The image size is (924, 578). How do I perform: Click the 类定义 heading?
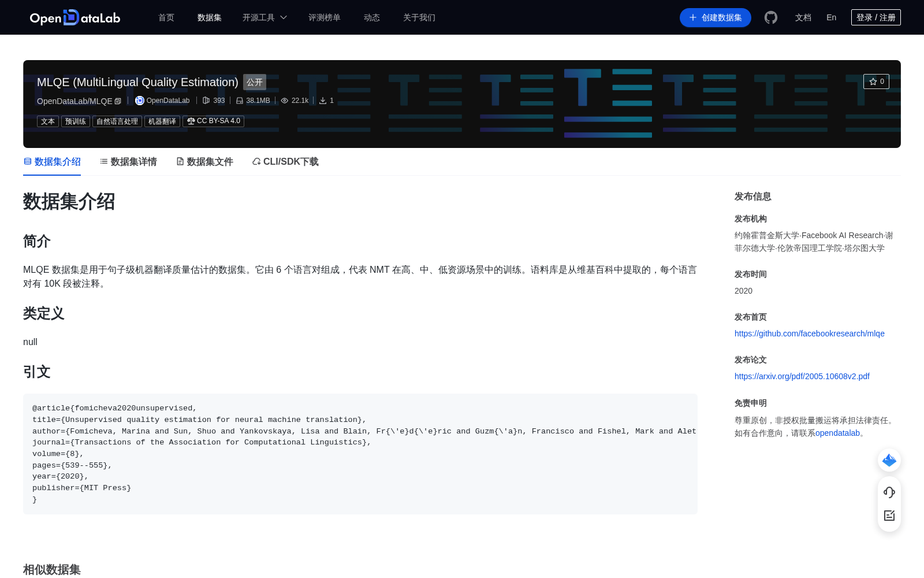(44, 313)
